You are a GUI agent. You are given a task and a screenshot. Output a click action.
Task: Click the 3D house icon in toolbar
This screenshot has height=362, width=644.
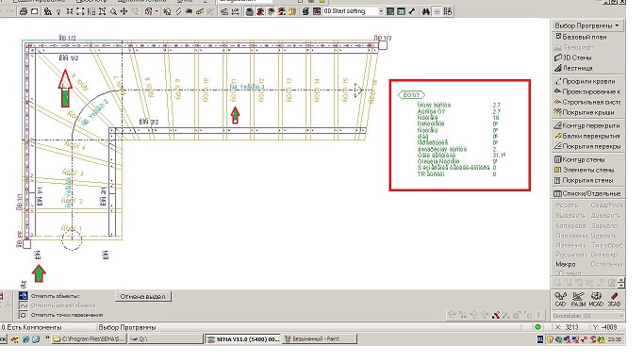[x=167, y=11]
